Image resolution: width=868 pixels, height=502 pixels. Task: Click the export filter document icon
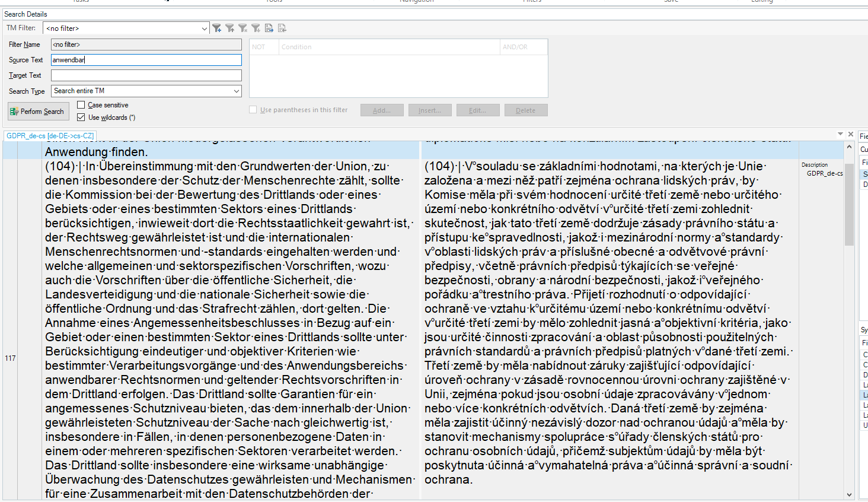[x=269, y=28]
